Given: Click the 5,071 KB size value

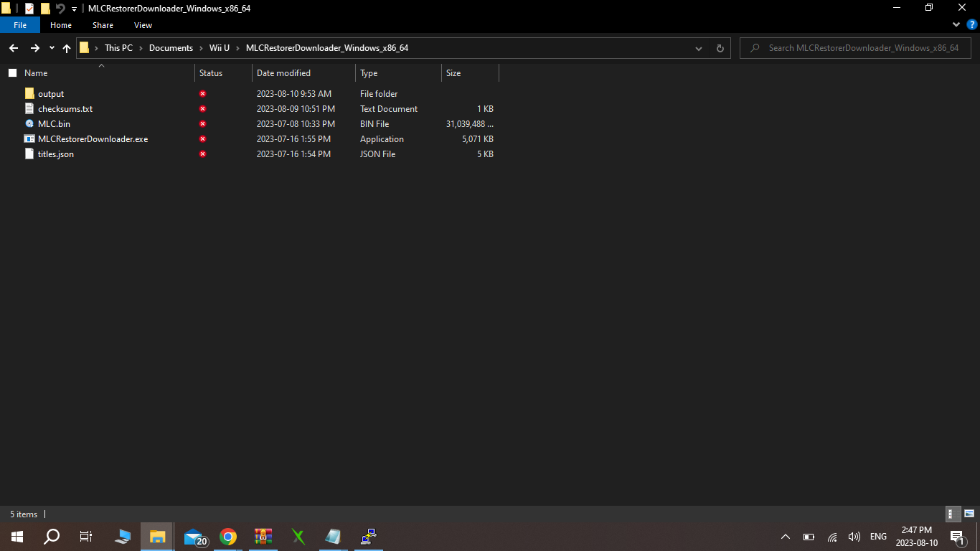Looking at the screenshot, I should coord(478,139).
